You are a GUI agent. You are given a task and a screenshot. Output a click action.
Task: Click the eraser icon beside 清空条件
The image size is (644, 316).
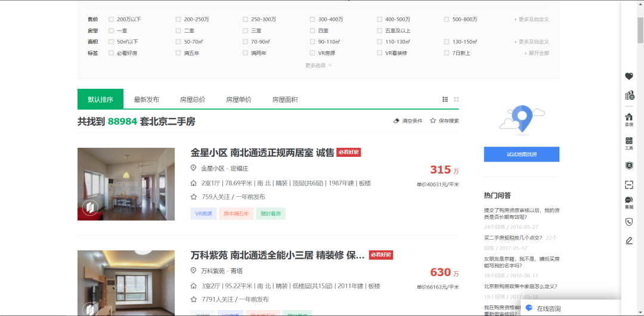(x=396, y=121)
